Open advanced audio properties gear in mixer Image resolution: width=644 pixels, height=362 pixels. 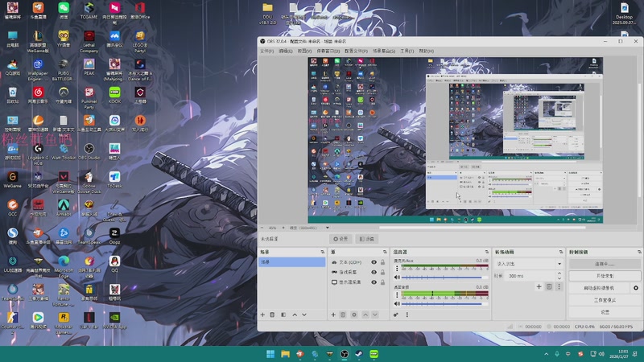point(395,315)
